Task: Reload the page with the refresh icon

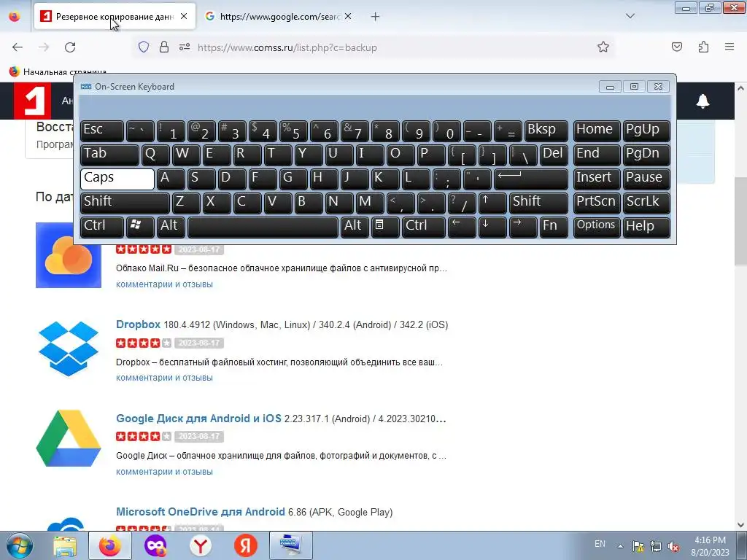Action: [x=70, y=47]
